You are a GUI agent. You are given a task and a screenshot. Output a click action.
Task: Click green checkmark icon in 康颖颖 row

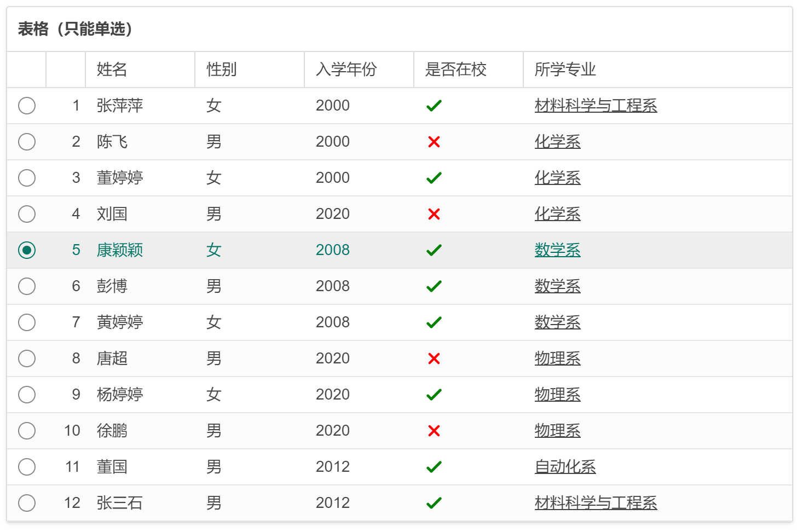[x=434, y=250]
